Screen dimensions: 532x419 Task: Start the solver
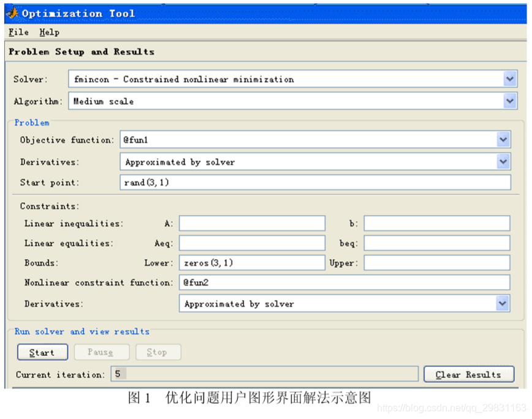(x=42, y=352)
